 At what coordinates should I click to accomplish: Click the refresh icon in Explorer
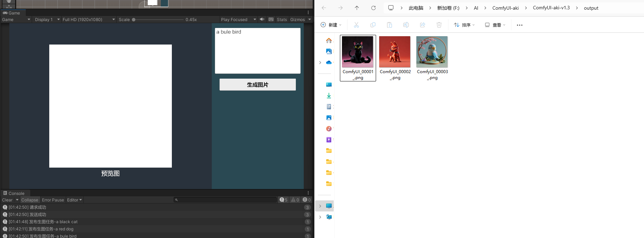[x=373, y=8]
